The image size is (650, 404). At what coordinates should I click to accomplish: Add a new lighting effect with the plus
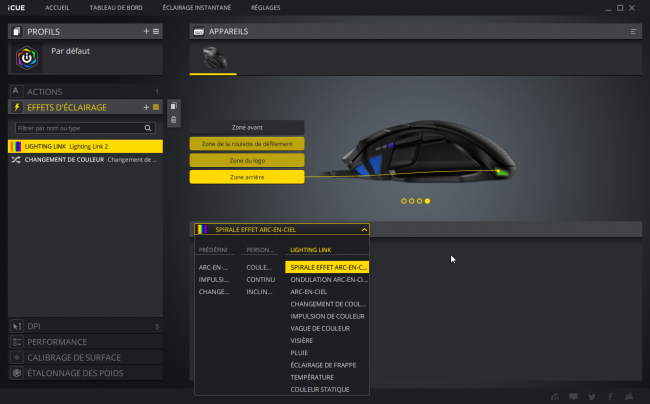pyautogui.click(x=146, y=107)
